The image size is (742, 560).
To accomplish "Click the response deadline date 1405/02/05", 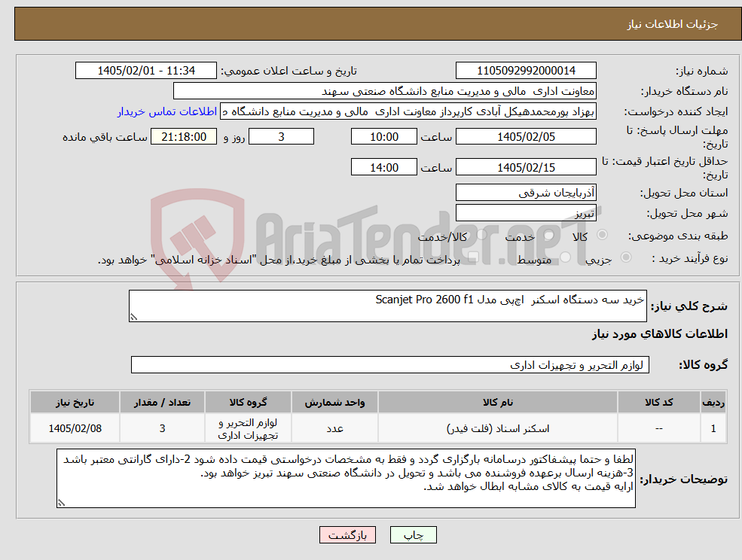I will click(526, 137).
